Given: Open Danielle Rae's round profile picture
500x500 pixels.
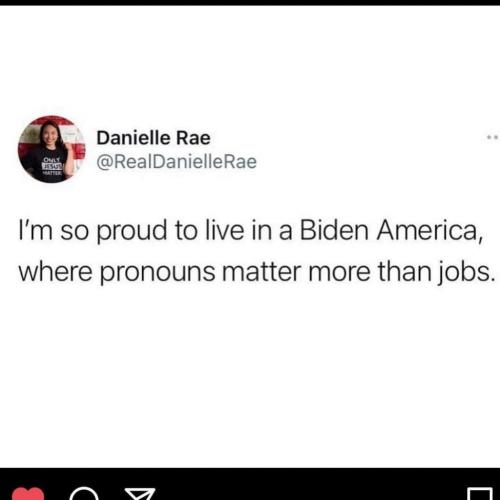Looking at the screenshot, I should (52, 149).
